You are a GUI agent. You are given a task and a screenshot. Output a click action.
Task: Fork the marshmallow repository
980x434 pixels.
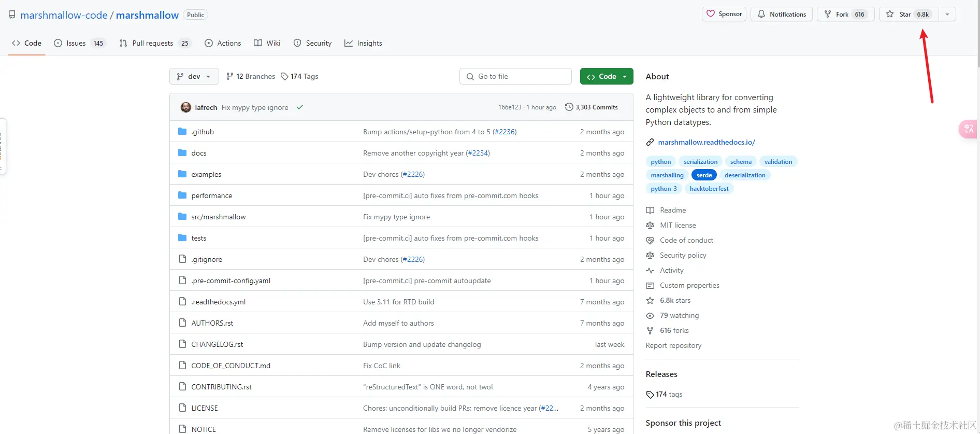coord(845,14)
